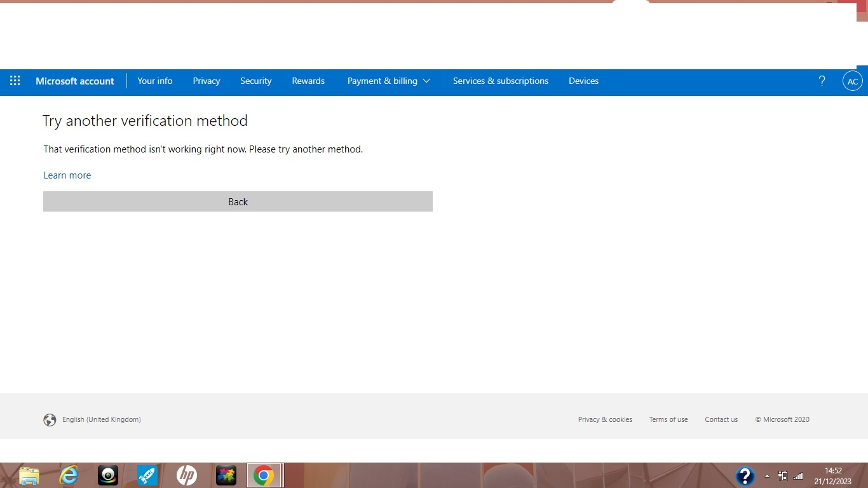The image size is (868, 488).
Task: Follow the Learn more link
Action: point(67,175)
